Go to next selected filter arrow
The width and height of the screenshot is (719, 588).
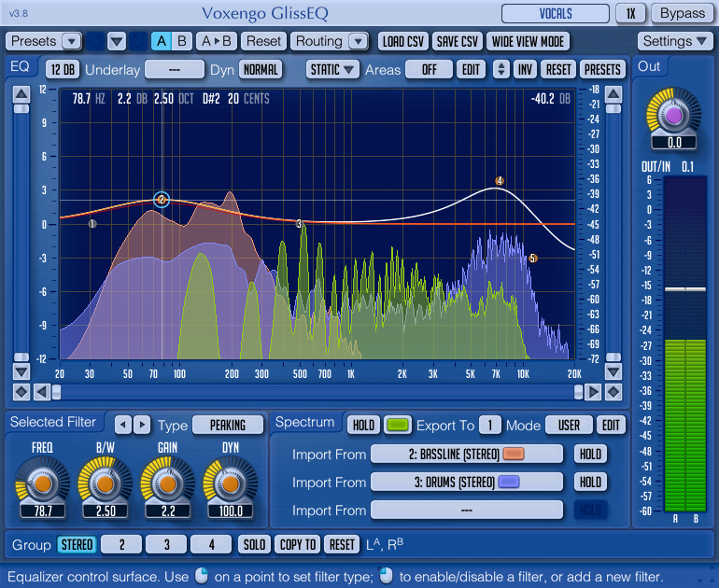pyautogui.click(x=142, y=425)
